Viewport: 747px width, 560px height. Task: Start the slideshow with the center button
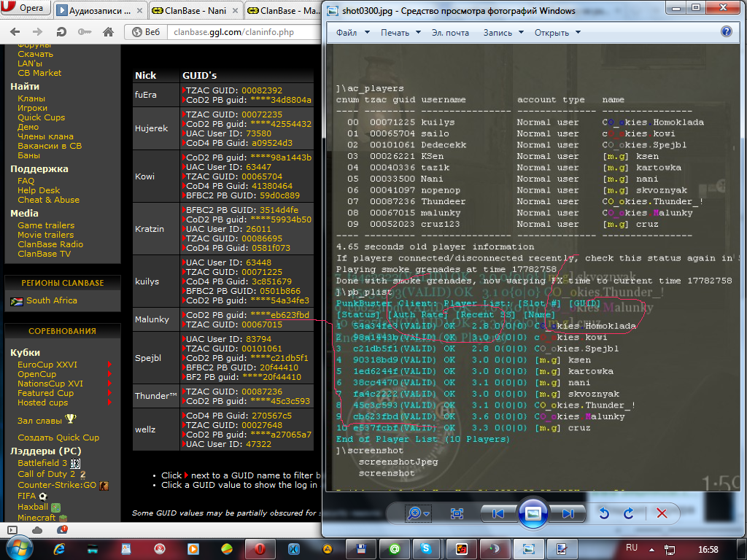(533, 513)
